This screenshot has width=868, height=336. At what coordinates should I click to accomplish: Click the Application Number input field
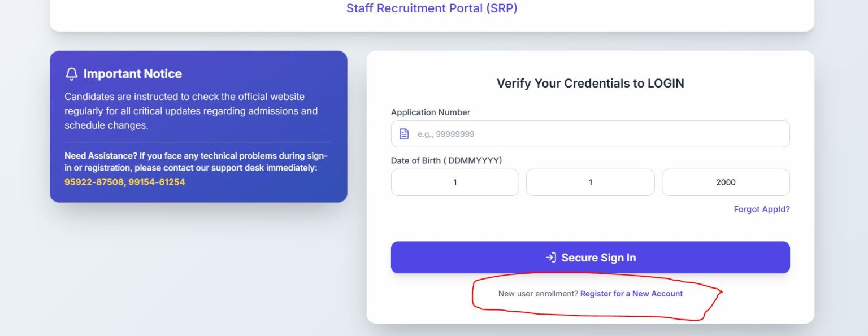(x=590, y=133)
